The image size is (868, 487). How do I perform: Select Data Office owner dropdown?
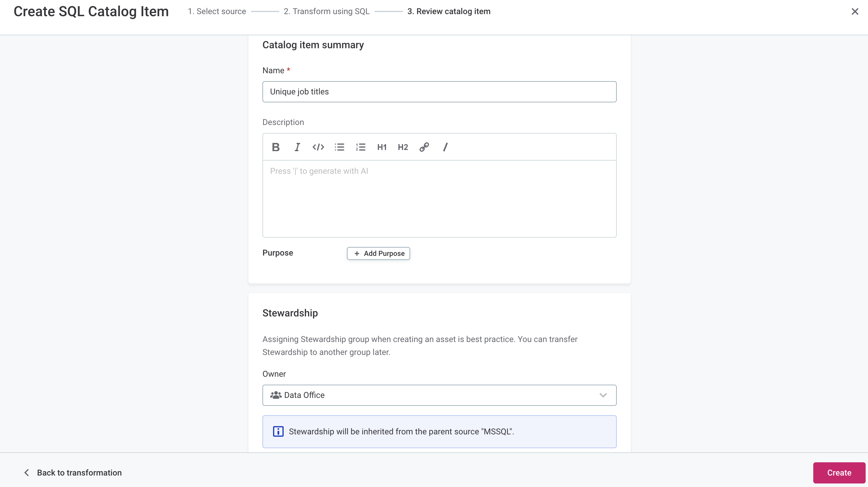point(439,395)
